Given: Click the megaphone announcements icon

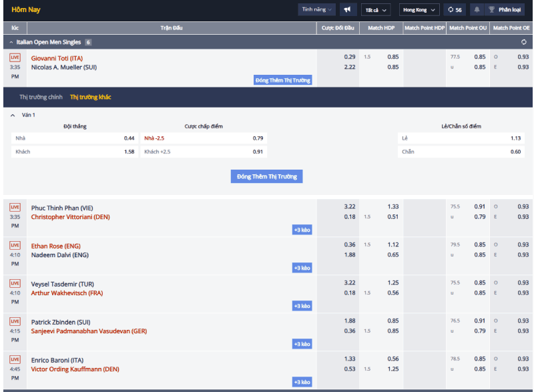Looking at the screenshot, I should 348,9.
